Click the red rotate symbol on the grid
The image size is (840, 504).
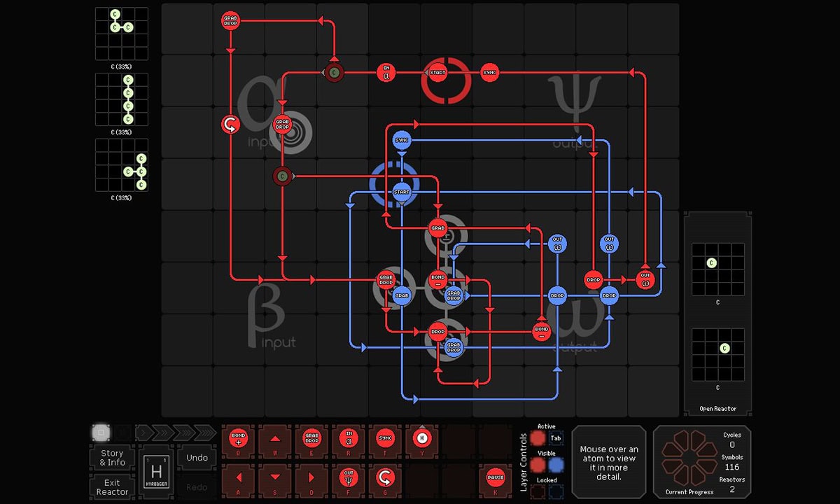click(230, 125)
